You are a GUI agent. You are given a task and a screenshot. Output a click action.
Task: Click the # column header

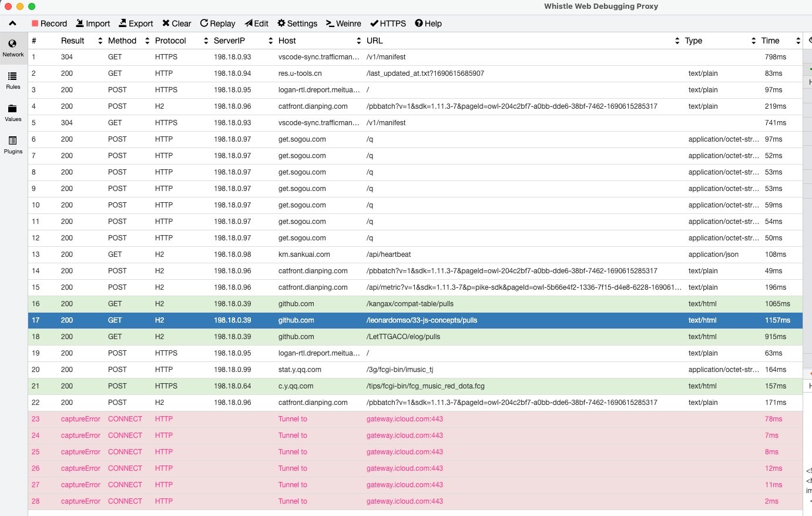[x=43, y=41]
